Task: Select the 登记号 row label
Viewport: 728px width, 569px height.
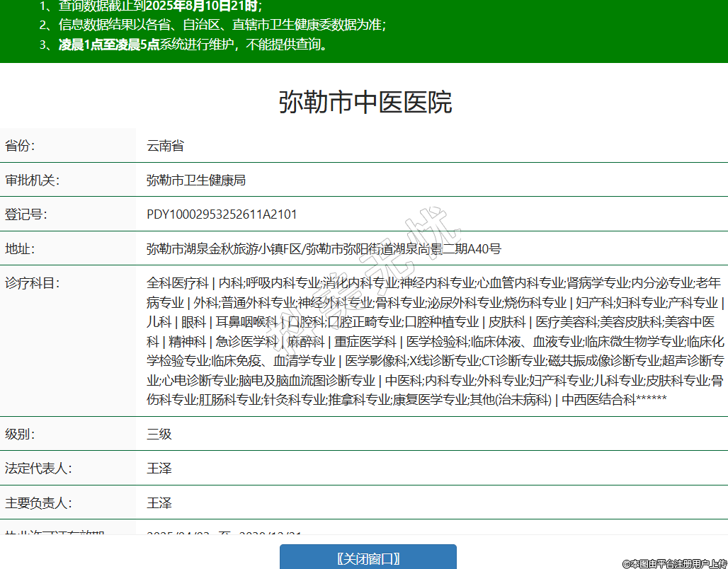Action: click(x=25, y=214)
